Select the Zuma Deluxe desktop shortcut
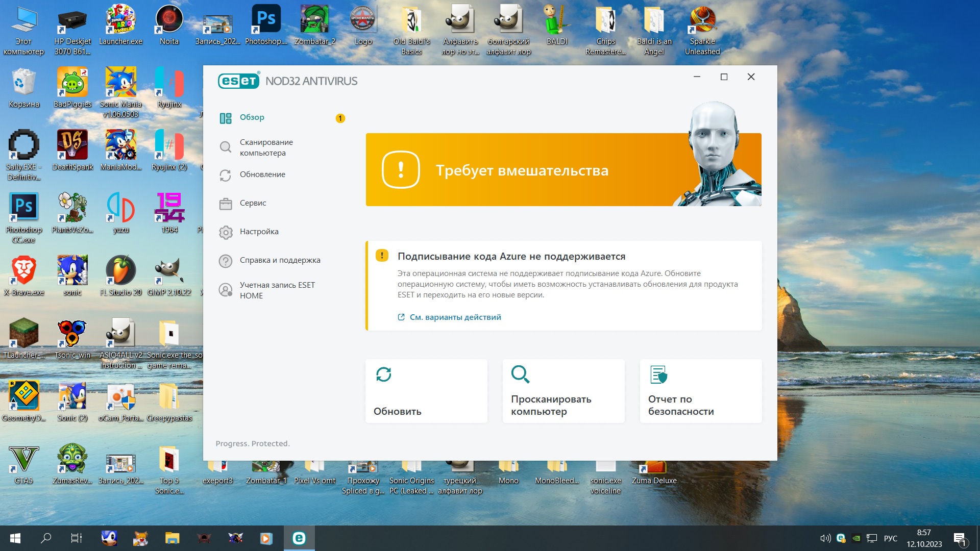This screenshot has width=980, height=551. tap(654, 473)
